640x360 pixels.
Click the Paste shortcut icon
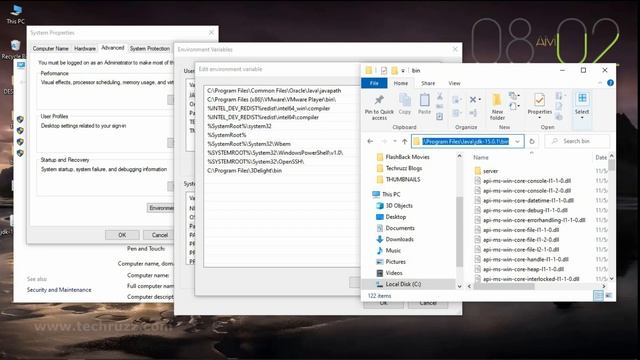pyautogui.click(x=440, y=117)
